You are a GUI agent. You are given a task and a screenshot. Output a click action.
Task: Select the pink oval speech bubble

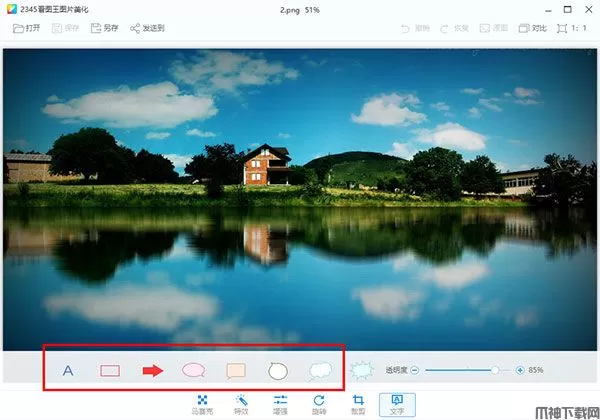[x=193, y=371]
